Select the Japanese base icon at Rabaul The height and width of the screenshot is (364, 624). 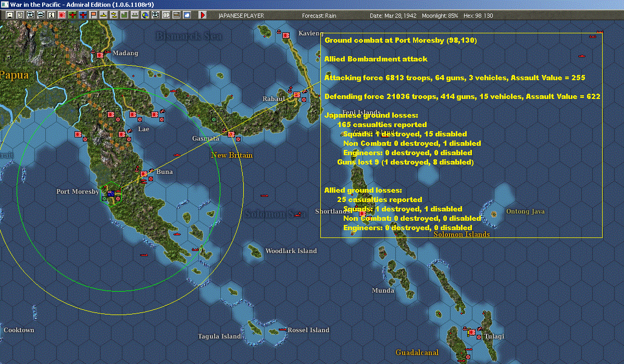point(297,95)
